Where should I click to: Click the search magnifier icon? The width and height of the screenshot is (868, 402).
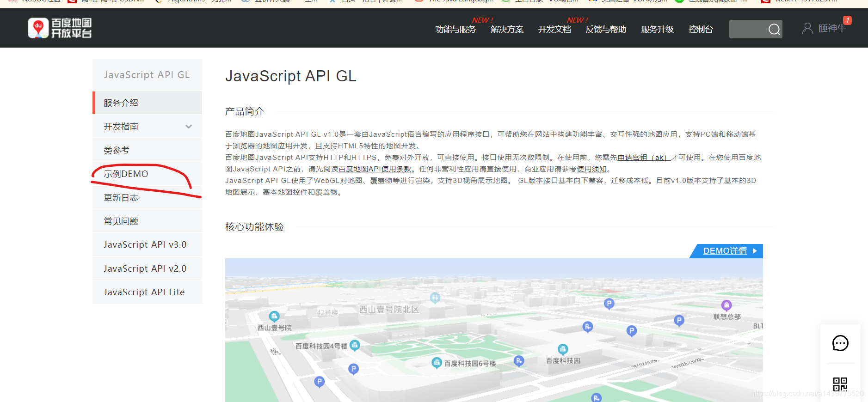[x=774, y=29]
